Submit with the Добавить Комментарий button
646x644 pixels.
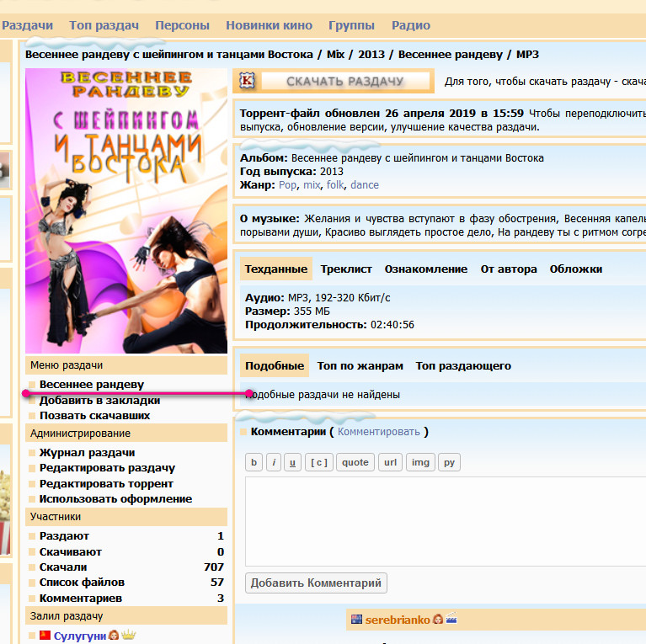(317, 583)
